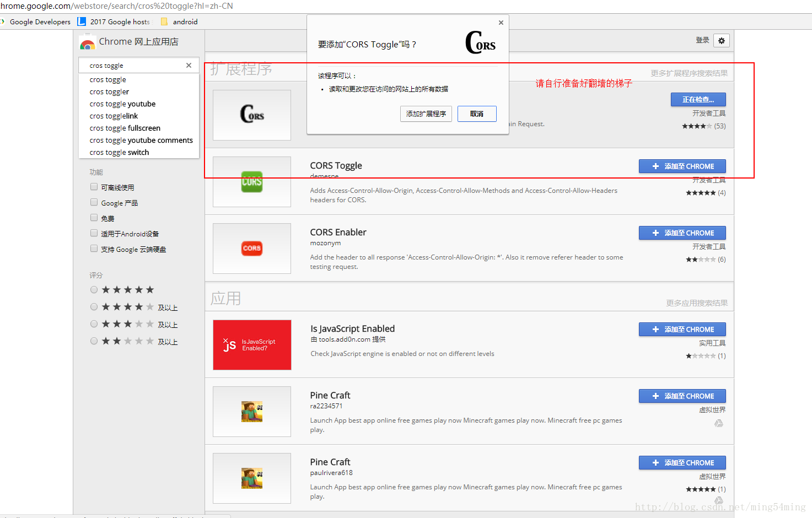
Task: Open the settings gear menu
Action: pyautogui.click(x=722, y=40)
